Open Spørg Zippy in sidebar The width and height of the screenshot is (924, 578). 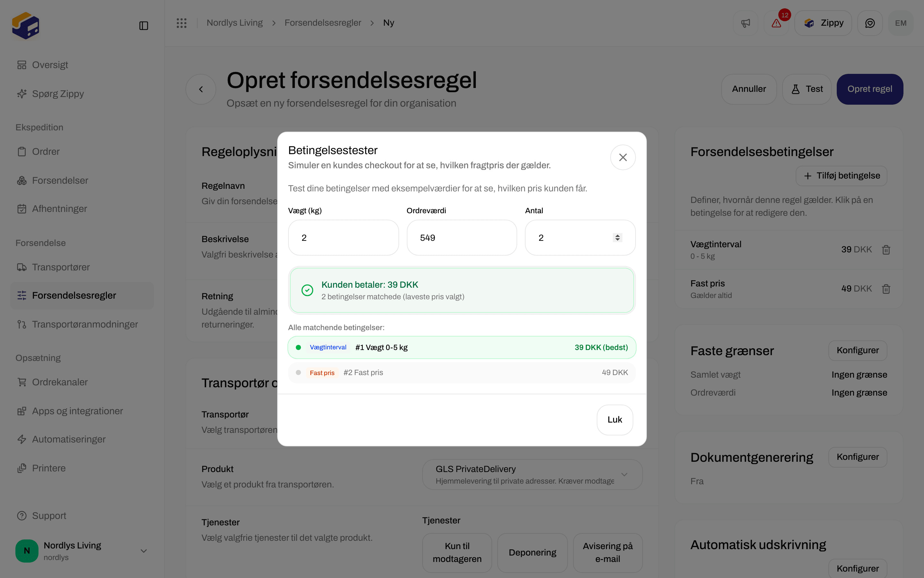[82, 94]
